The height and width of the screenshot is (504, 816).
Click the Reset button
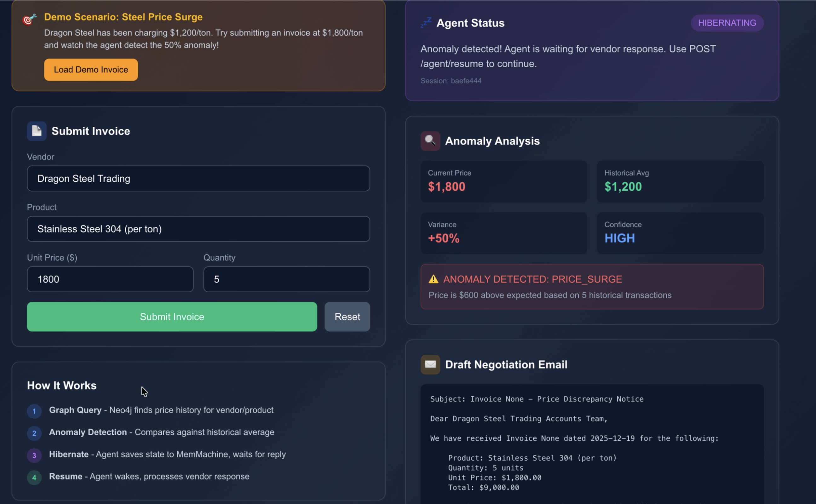[347, 316]
